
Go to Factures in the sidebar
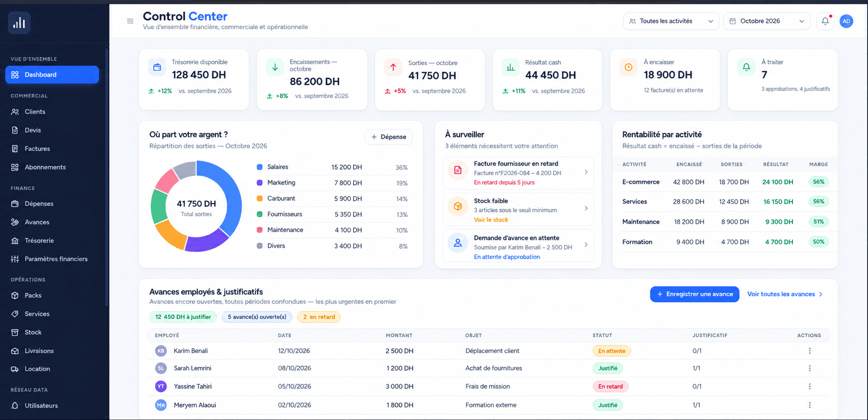tap(52, 149)
